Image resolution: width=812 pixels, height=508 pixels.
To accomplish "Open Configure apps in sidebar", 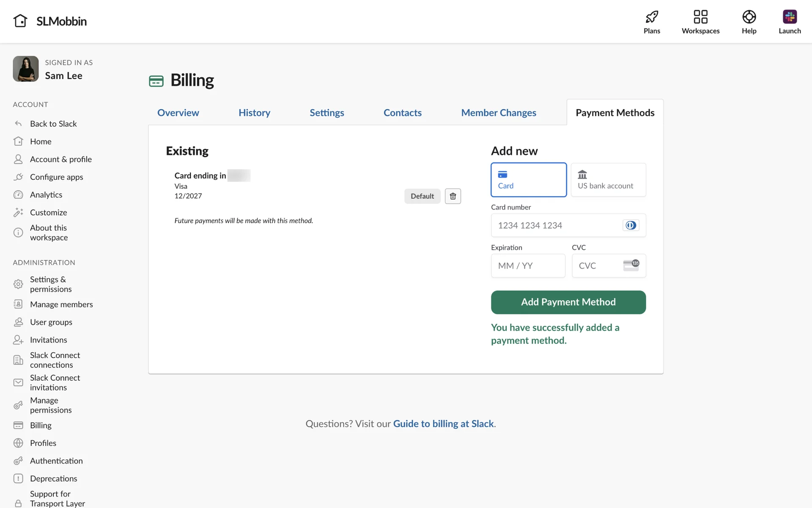I will click(x=56, y=177).
